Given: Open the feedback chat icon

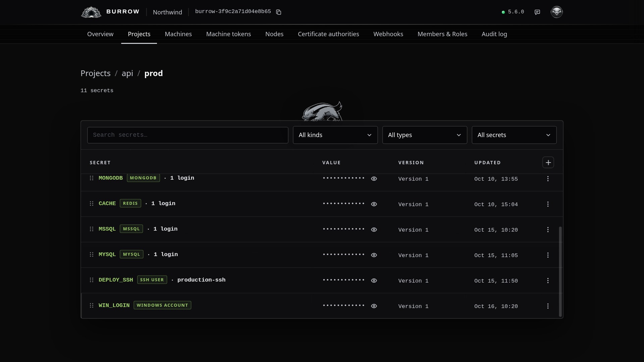Looking at the screenshot, I should (537, 12).
